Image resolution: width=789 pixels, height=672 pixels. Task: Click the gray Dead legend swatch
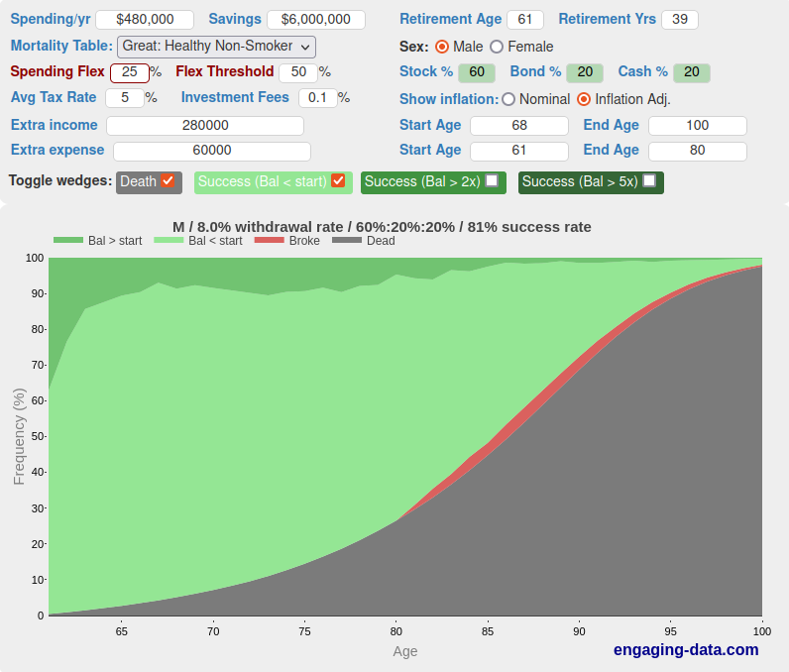pos(346,241)
